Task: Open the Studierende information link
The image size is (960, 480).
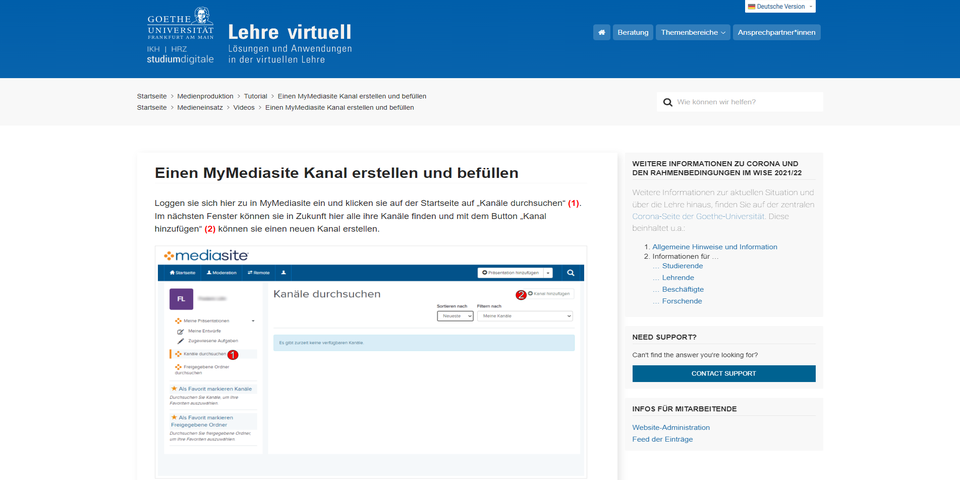Action: click(x=682, y=266)
